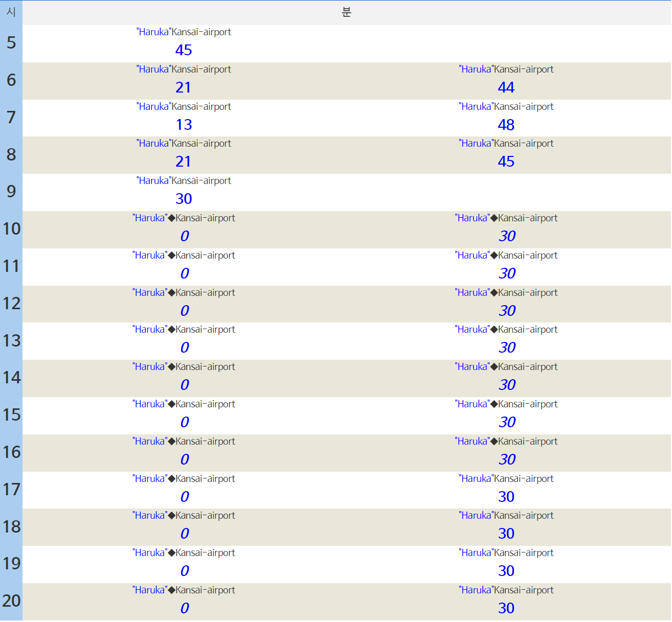672x622 pixels.
Task: Select the 21 minute departure in hour 8
Action: tap(183, 162)
